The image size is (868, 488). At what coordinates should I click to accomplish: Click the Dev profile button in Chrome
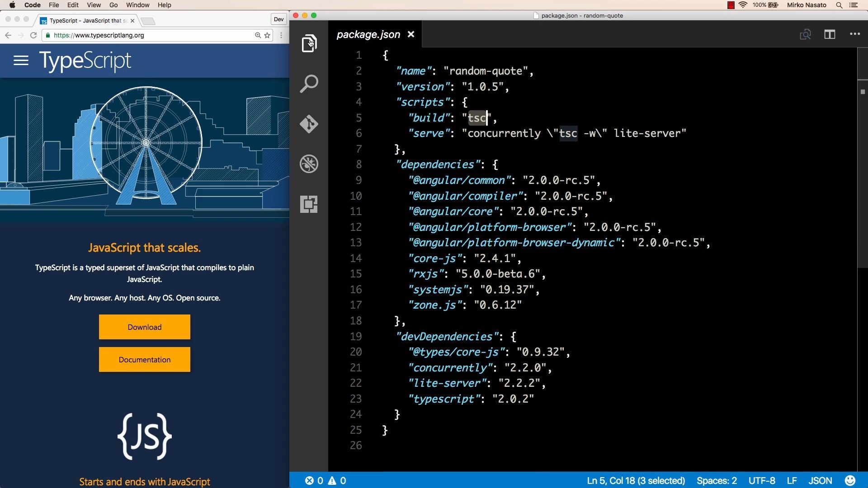pyautogui.click(x=279, y=19)
